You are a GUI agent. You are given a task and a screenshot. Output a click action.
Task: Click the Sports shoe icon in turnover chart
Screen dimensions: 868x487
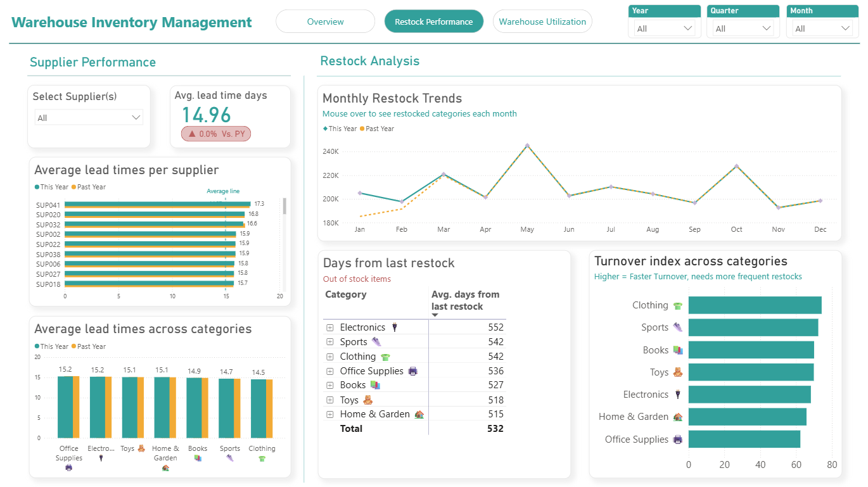click(x=678, y=327)
